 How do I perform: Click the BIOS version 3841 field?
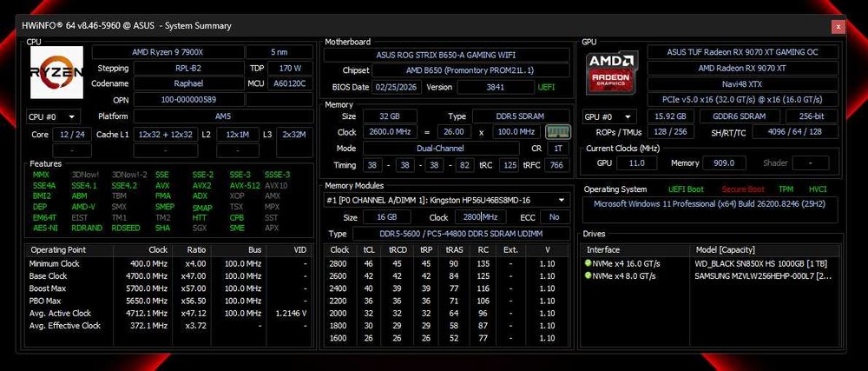(x=495, y=88)
